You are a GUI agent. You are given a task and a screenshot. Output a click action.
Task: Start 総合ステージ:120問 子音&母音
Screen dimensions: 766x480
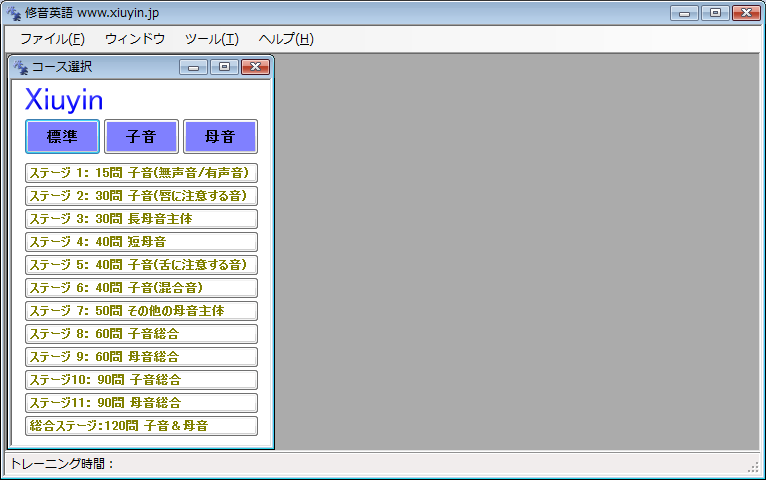point(141,425)
